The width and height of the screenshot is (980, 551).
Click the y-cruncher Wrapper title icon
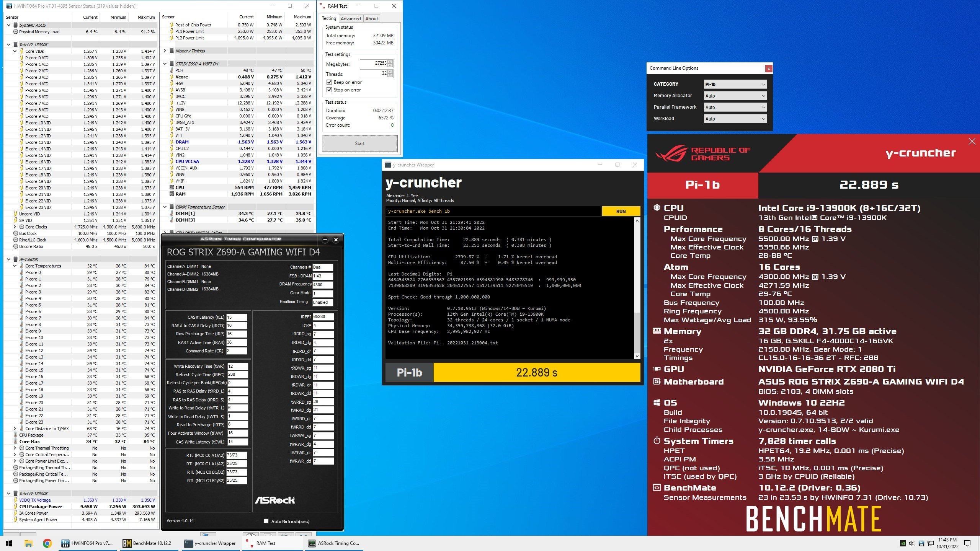pos(388,165)
